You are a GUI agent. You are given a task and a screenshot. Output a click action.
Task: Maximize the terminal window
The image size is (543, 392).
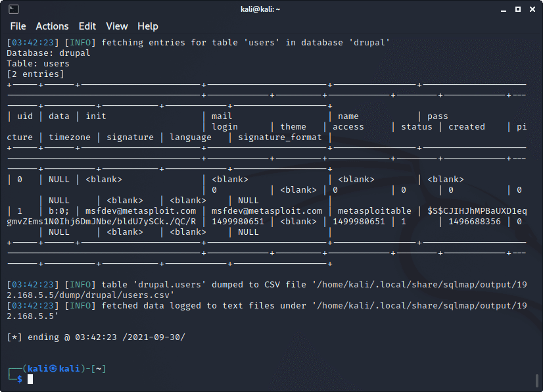click(x=518, y=9)
